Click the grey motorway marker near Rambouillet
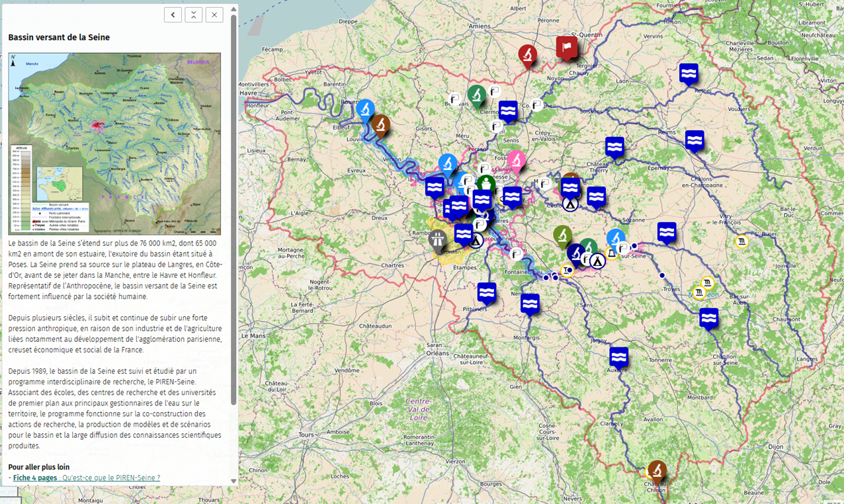Screen dimensions: 844x504 [x=437, y=239]
